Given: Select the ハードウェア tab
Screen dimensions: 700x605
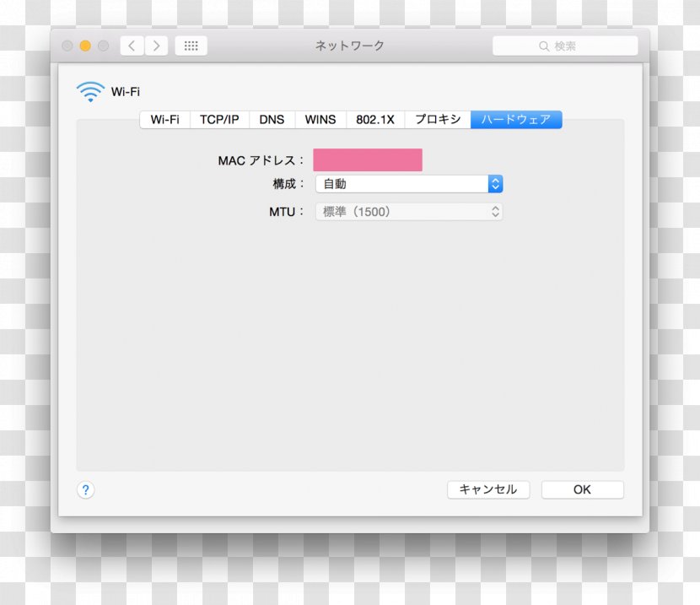Looking at the screenshot, I should pos(516,120).
